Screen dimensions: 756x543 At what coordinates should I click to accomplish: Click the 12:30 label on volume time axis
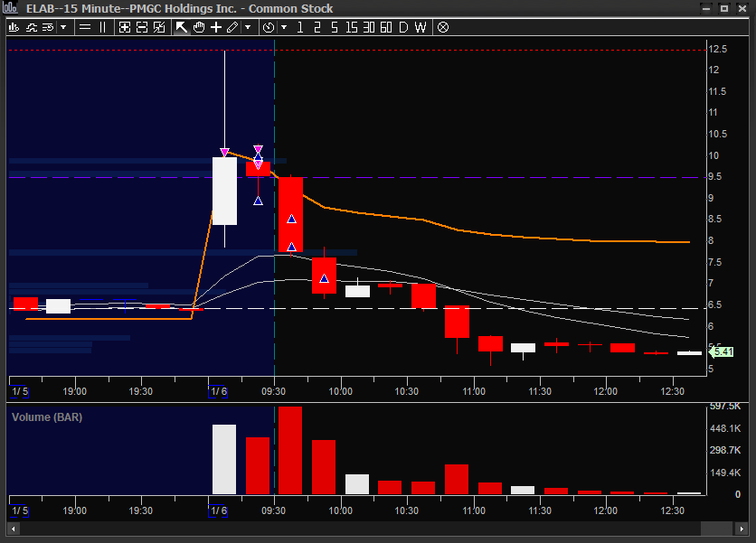pyautogui.click(x=672, y=510)
